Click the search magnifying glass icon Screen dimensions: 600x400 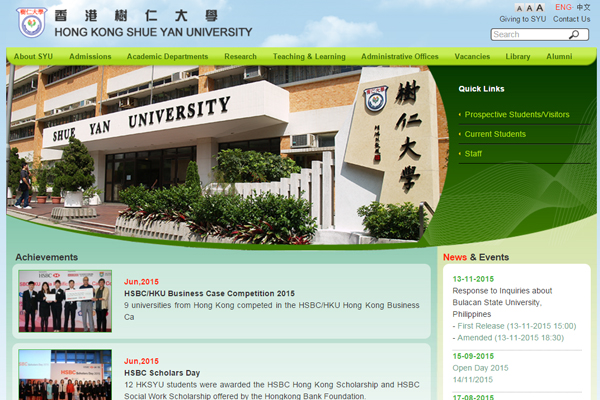coord(574,35)
